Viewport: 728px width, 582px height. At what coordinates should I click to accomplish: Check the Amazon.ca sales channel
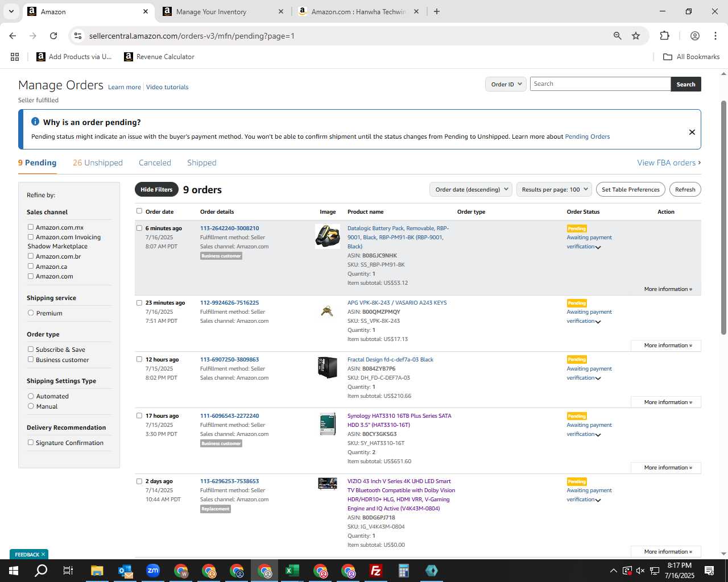click(x=31, y=266)
